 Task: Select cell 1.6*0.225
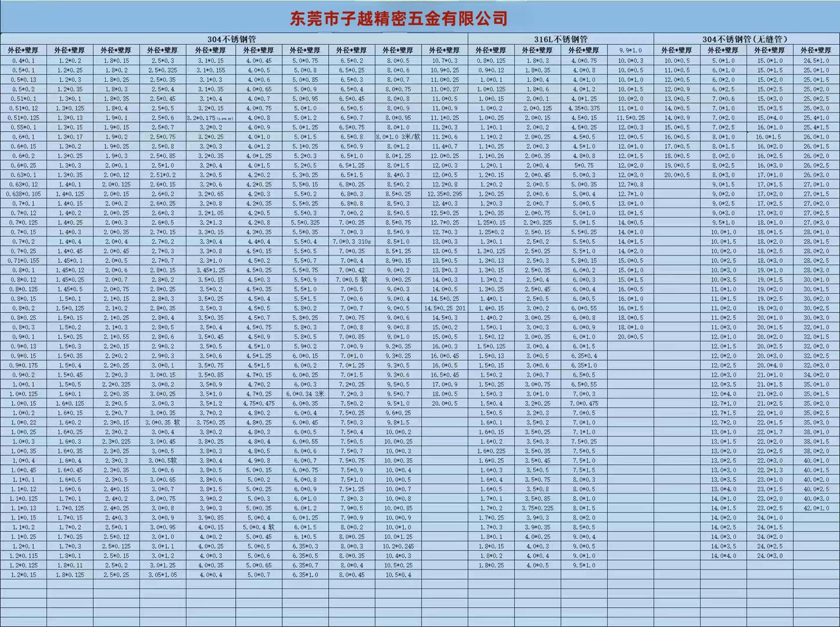click(x=491, y=451)
